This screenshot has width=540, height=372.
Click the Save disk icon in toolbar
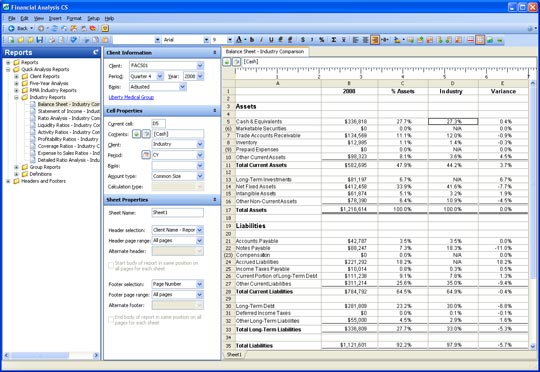point(40,40)
